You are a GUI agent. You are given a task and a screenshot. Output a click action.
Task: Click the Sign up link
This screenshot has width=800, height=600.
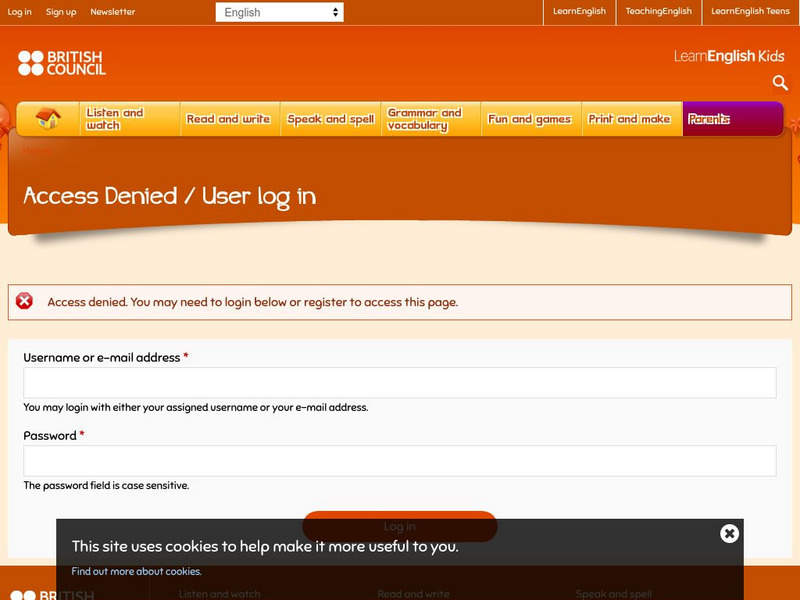61,12
